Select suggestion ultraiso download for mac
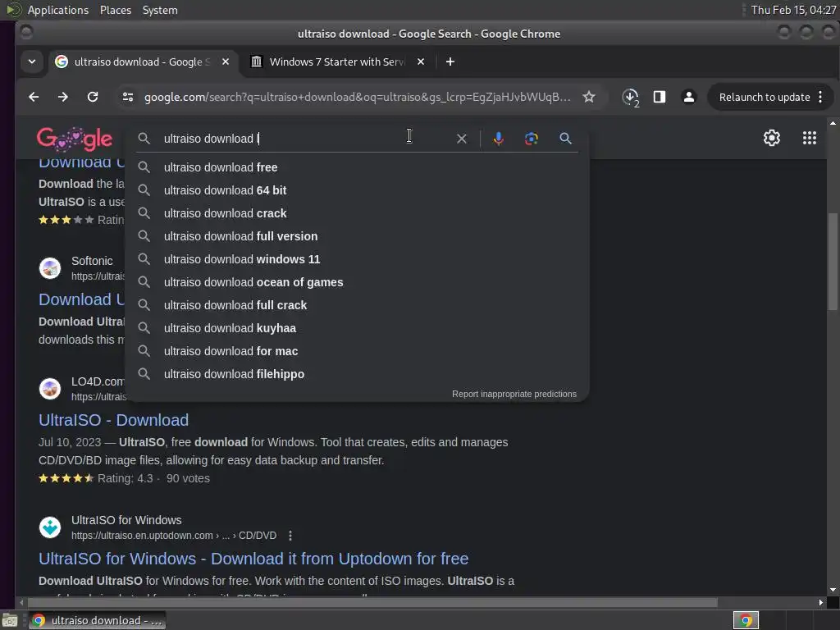This screenshot has width=840, height=630. (x=357, y=351)
